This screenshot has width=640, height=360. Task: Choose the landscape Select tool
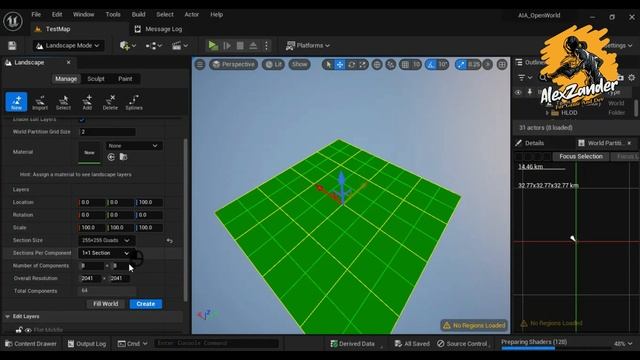(x=63, y=102)
